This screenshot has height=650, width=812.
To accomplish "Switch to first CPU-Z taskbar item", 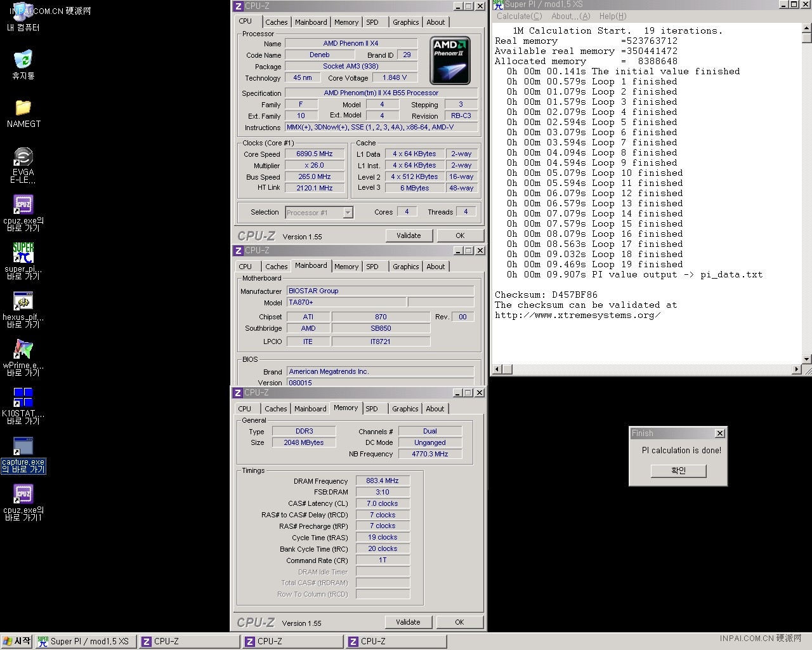I will 189,641.
